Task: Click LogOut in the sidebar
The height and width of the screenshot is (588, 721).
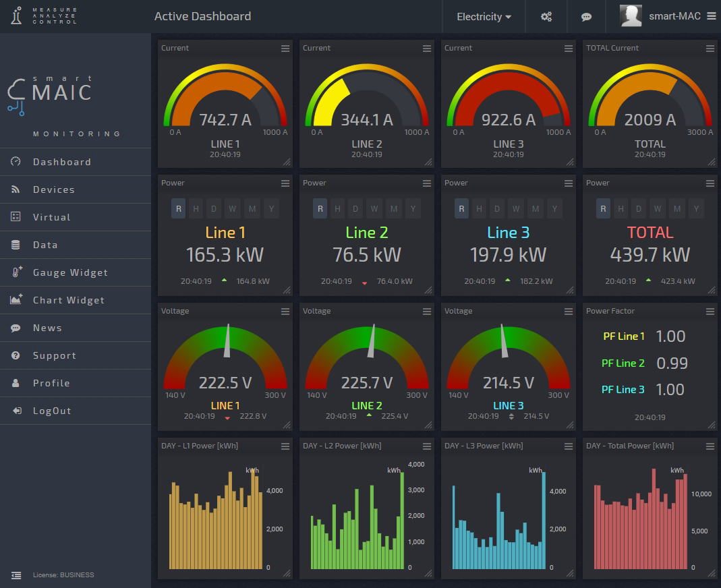Action: tap(52, 411)
